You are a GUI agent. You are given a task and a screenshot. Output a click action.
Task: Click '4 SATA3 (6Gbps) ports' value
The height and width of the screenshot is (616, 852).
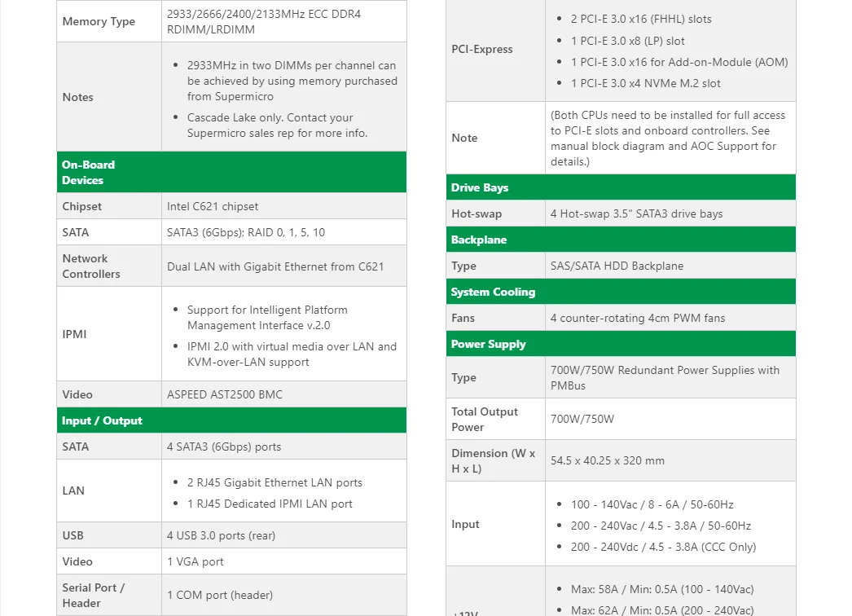click(x=224, y=447)
